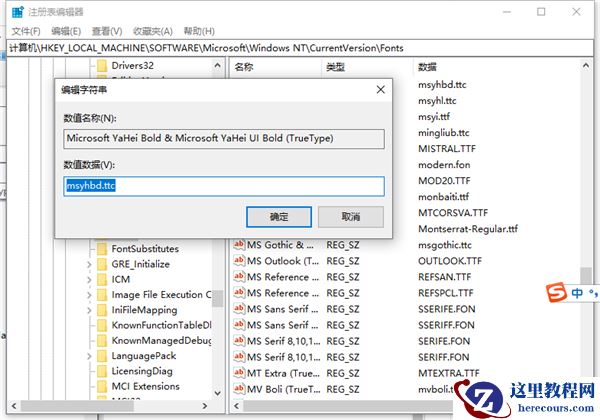Click the MS Gothic string value icon
Viewport: 600px width, 420px height.
tap(239, 244)
